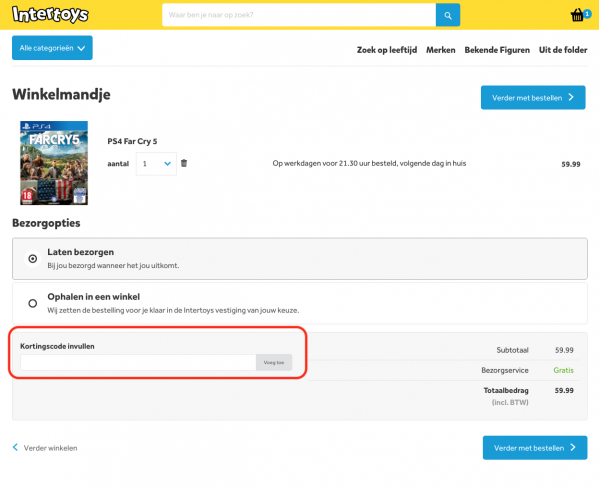Screen dimensions: 599x489
Task: Delete PS4 Far Cry 5 with trash icon
Action: point(184,163)
